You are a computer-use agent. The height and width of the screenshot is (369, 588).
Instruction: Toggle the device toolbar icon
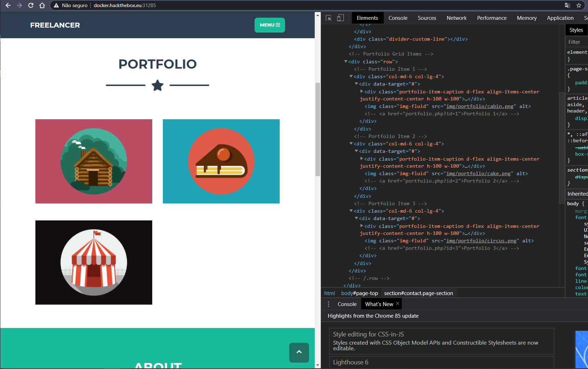[x=340, y=18]
